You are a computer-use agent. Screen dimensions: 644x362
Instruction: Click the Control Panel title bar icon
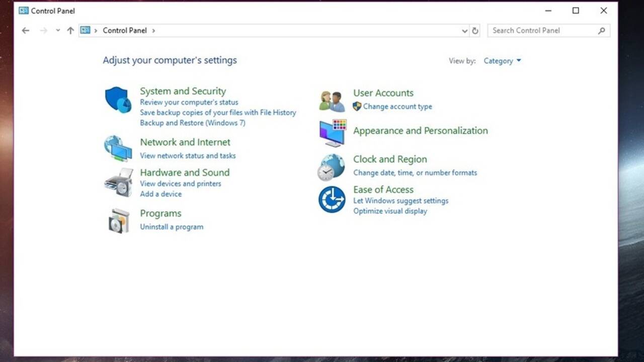pos(24,11)
